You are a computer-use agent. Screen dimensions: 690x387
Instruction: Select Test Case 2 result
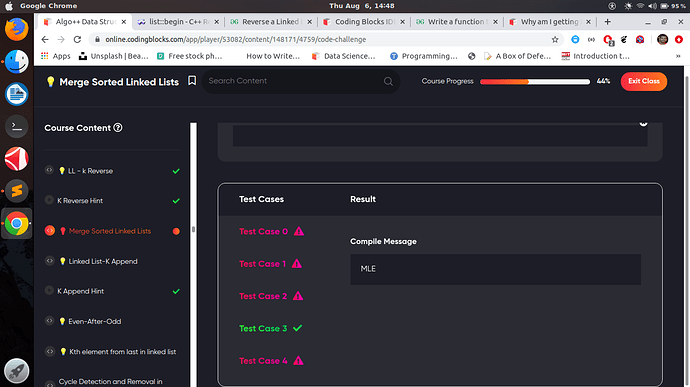point(263,296)
